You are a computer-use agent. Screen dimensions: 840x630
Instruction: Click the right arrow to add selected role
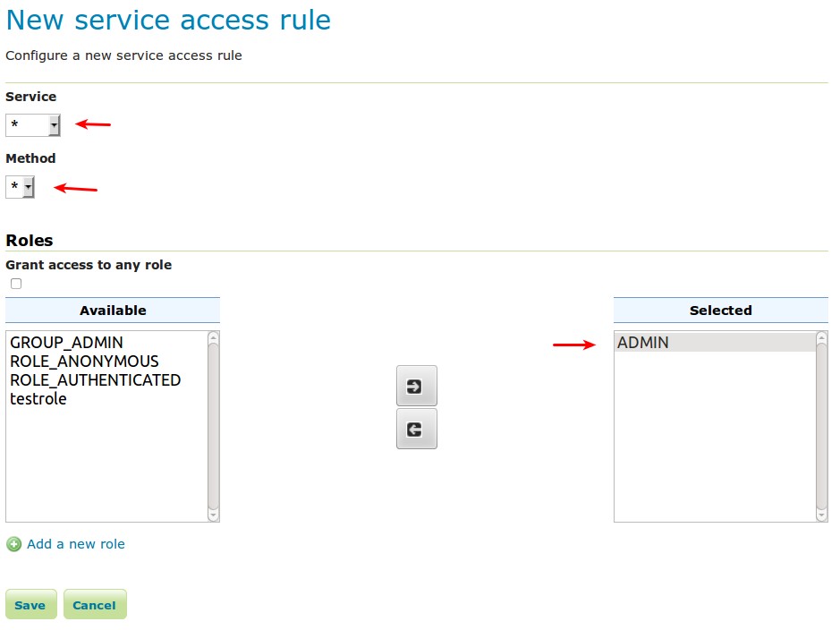pyautogui.click(x=416, y=386)
